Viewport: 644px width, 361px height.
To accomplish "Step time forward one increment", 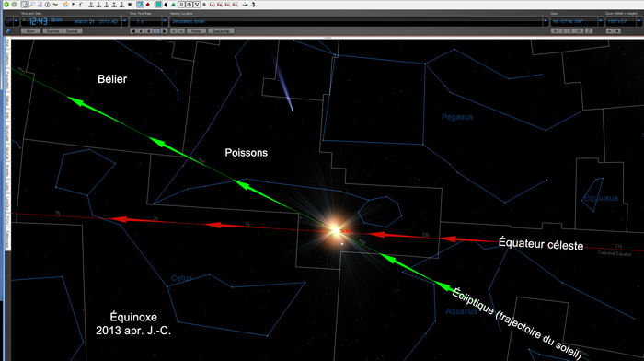I will [165, 31].
